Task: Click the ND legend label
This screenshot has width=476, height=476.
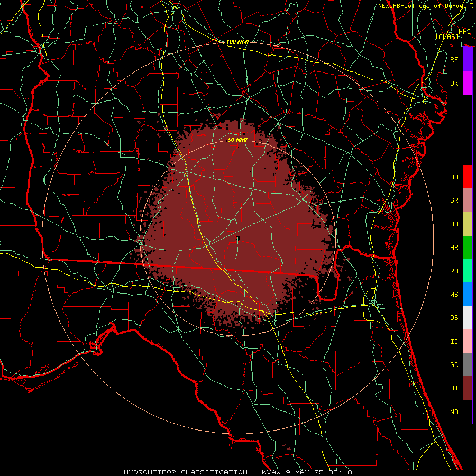Action: coord(454,412)
